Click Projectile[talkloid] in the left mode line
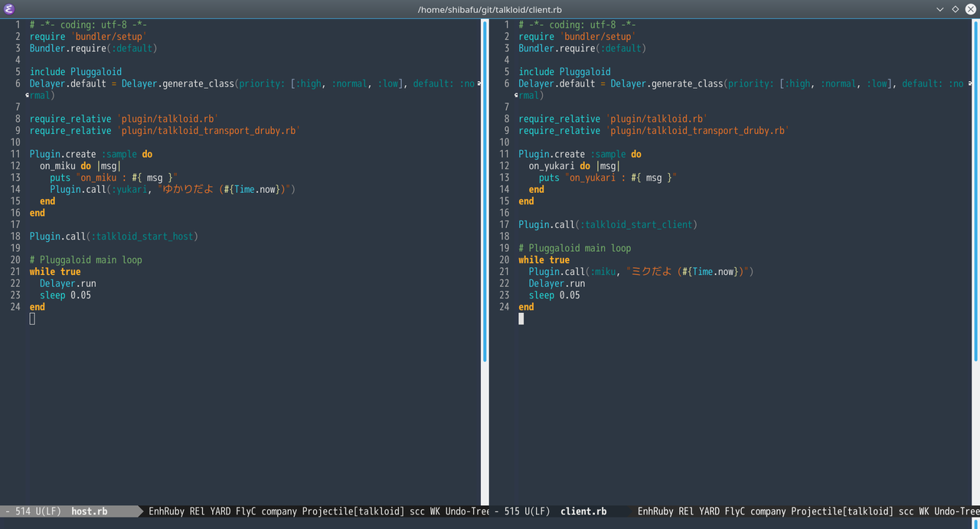Viewport: 980px width, 529px height. tap(352, 511)
